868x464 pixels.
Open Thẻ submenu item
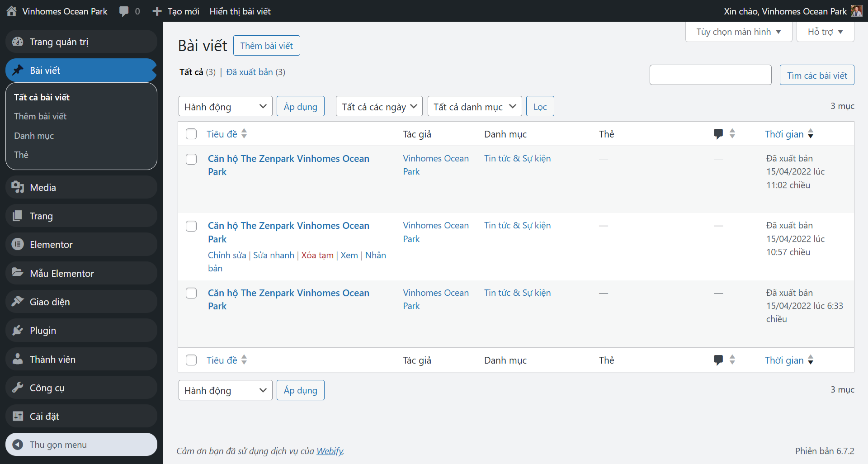(x=21, y=155)
